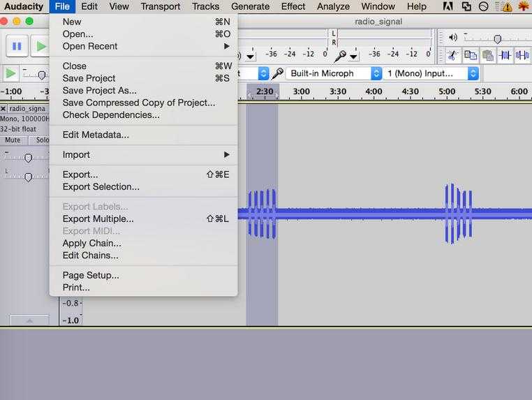This screenshot has width=532, height=400.
Task: Open the Help menu
Action: pyautogui.click(x=417, y=6)
